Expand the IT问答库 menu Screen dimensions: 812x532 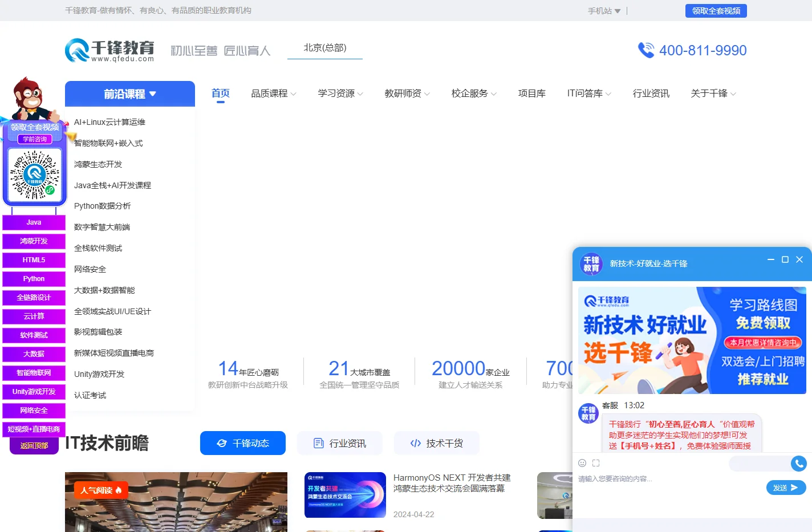[x=589, y=94]
